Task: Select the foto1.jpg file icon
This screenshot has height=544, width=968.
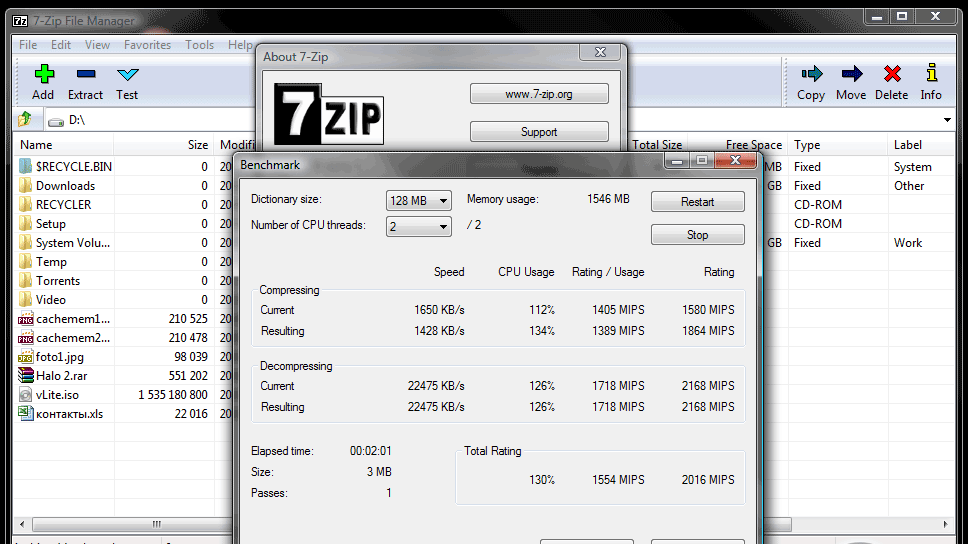Action: click(x=25, y=357)
